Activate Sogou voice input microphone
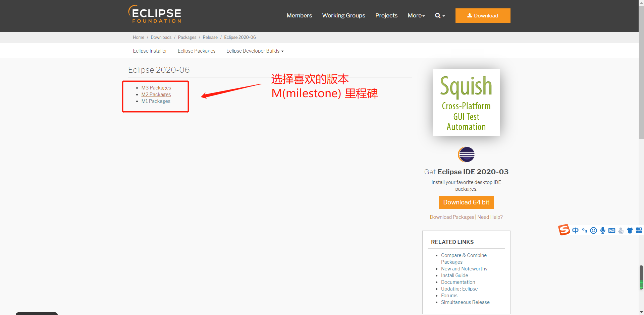644x315 pixels. click(x=602, y=230)
